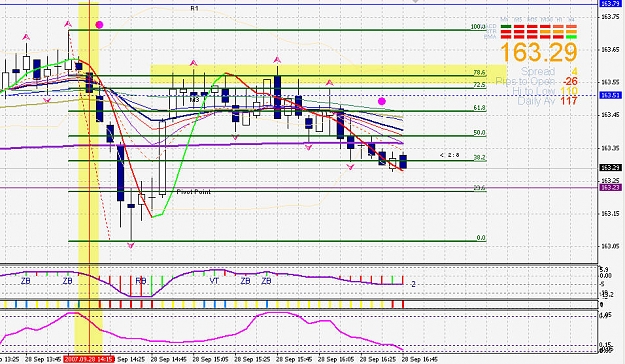Click the Hi to Low value 110
Screen dimensions: 625x364
tap(568, 91)
